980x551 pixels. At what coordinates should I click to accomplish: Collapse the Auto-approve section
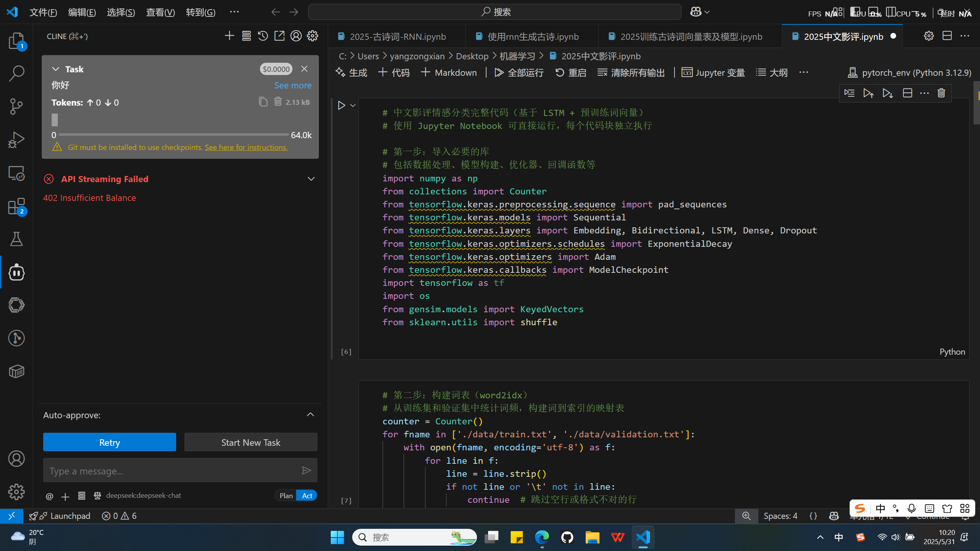click(x=310, y=415)
